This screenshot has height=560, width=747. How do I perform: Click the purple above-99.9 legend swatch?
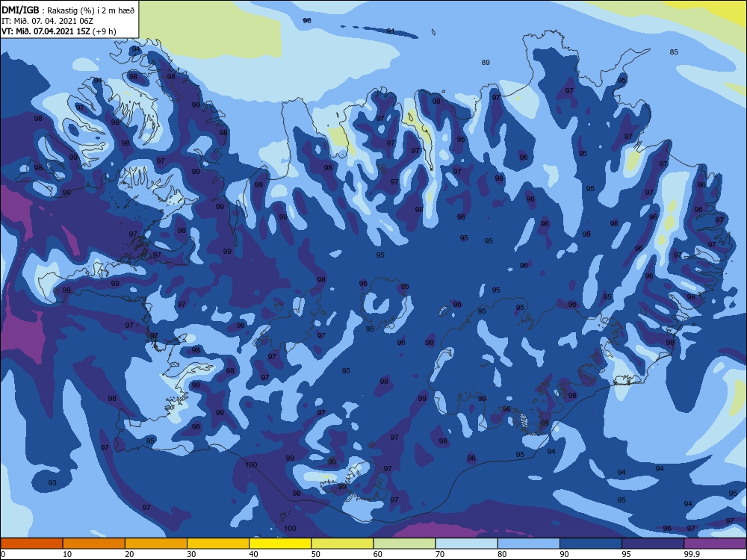715,544
